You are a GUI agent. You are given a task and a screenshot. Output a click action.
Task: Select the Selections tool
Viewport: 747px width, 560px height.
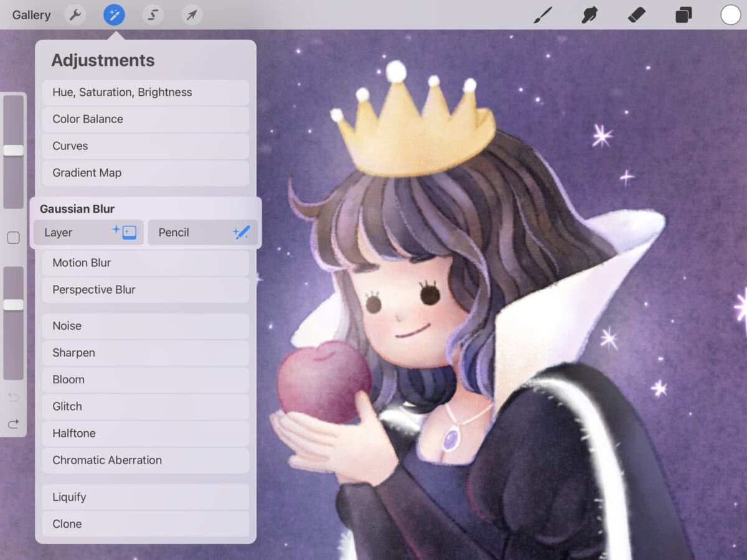click(153, 15)
